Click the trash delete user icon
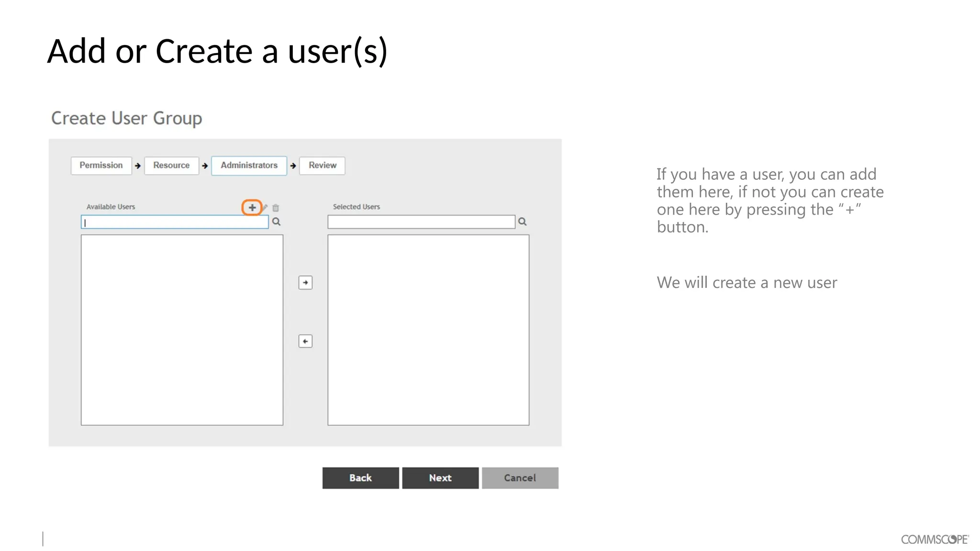 coord(276,208)
